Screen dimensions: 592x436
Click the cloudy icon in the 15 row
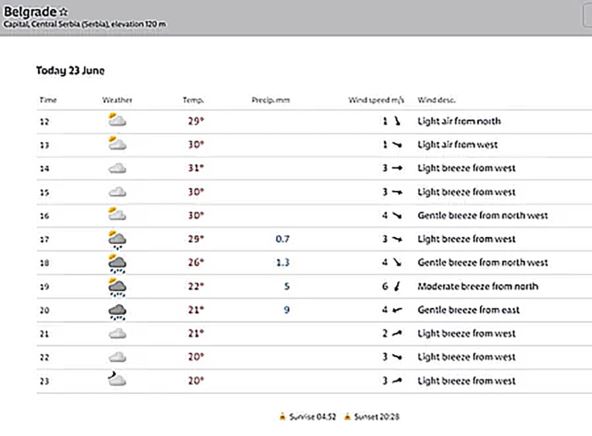117,192
